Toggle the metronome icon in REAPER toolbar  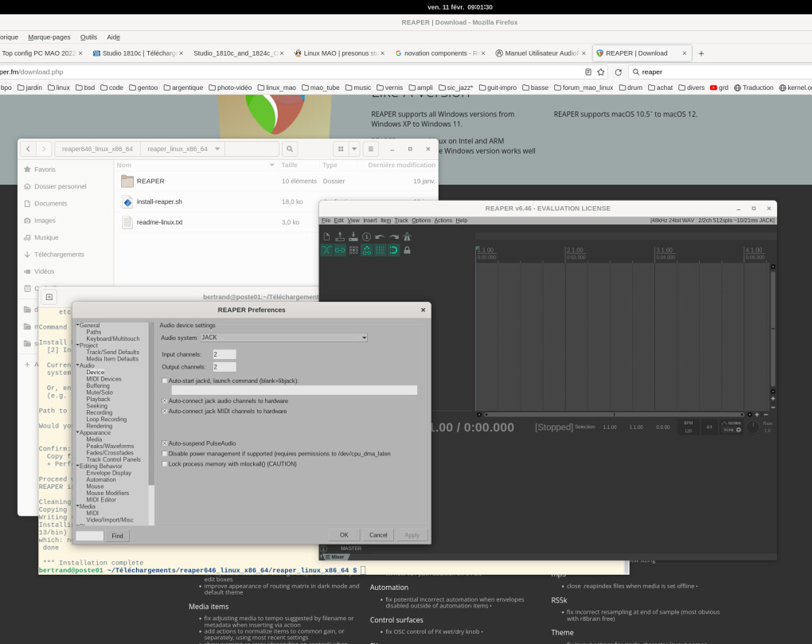click(407, 237)
